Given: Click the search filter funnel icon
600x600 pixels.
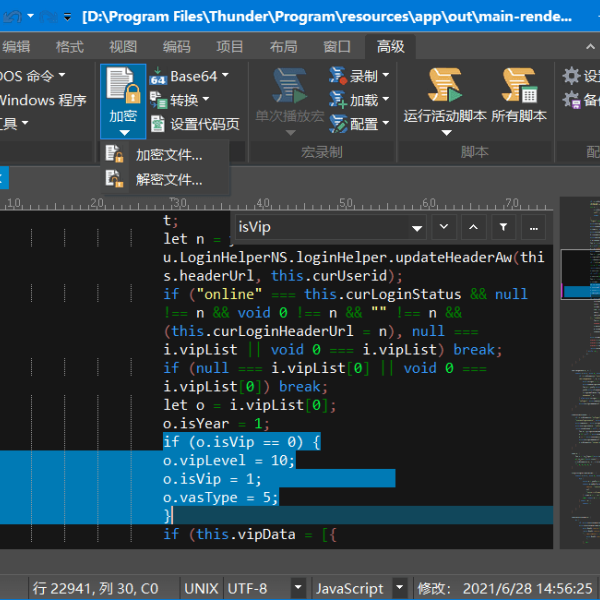Looking at the screenshot, I should click(504, 227).
